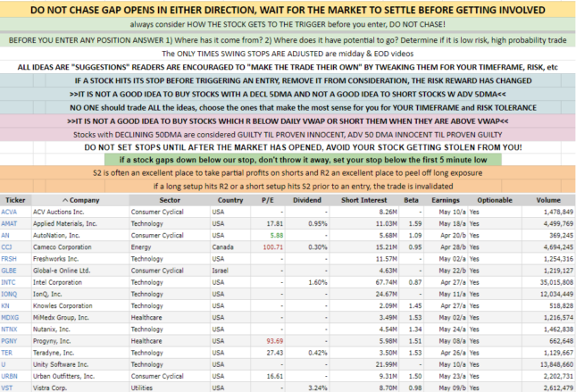Click the red P/E value 93.69
Viewport: 576px width, 392px height.
tap(275, 341)
